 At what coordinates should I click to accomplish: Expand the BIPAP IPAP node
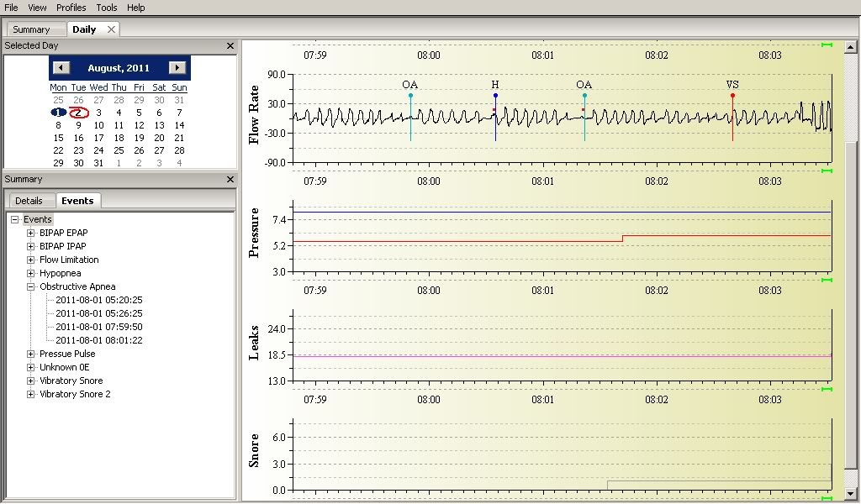coord(31,246)
